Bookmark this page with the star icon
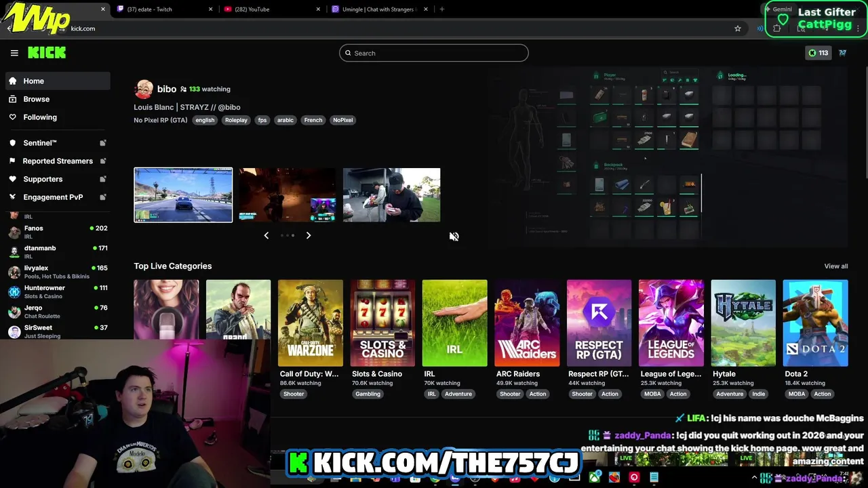 (738, 28)
